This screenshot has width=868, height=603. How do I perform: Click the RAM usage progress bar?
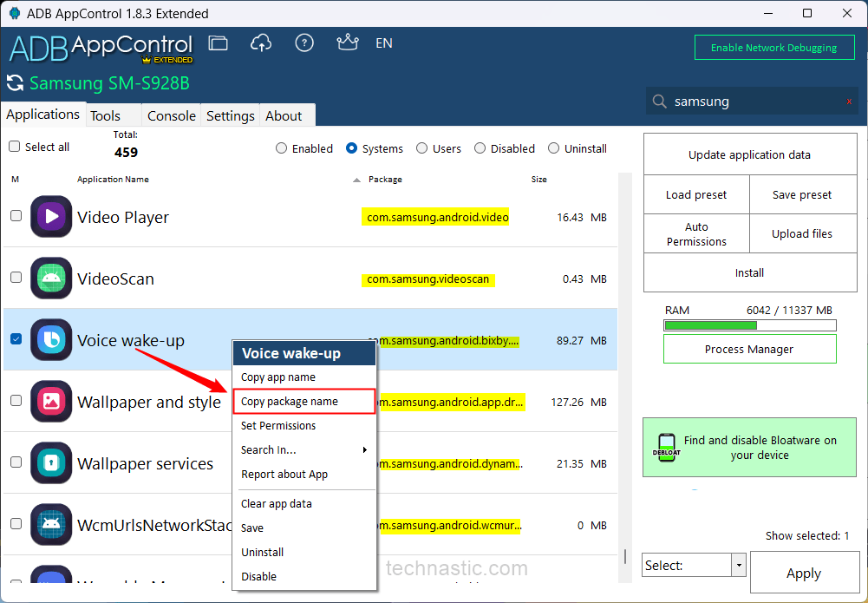[749, 326]
